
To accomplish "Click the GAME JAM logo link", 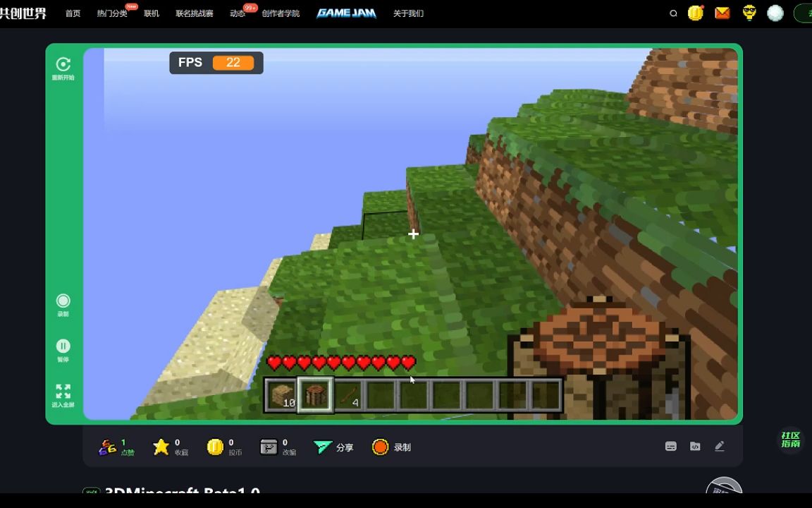I will point(347,13).
